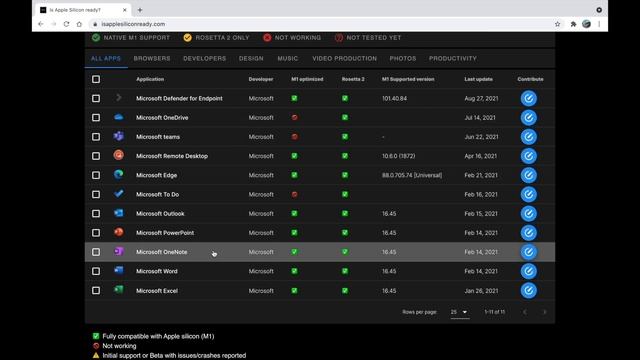
Task: Click the Microsoft Word app icon
Action: 118,270
